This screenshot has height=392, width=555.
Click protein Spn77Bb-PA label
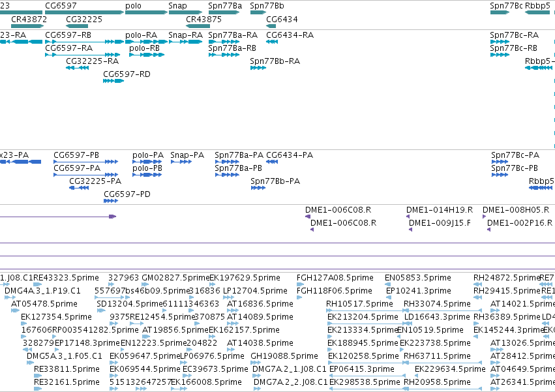[x=275, y=181]
